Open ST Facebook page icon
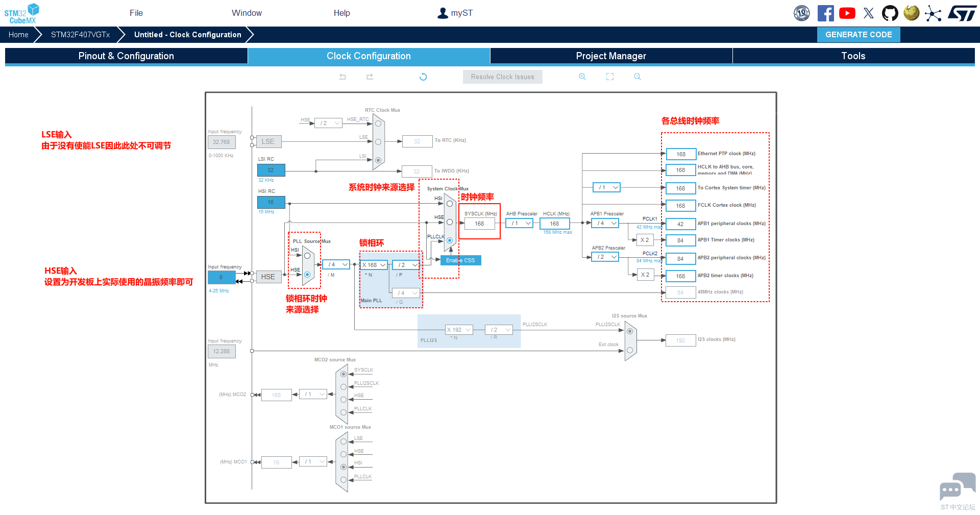Screen dimensions: 980x515 point(825,13)
